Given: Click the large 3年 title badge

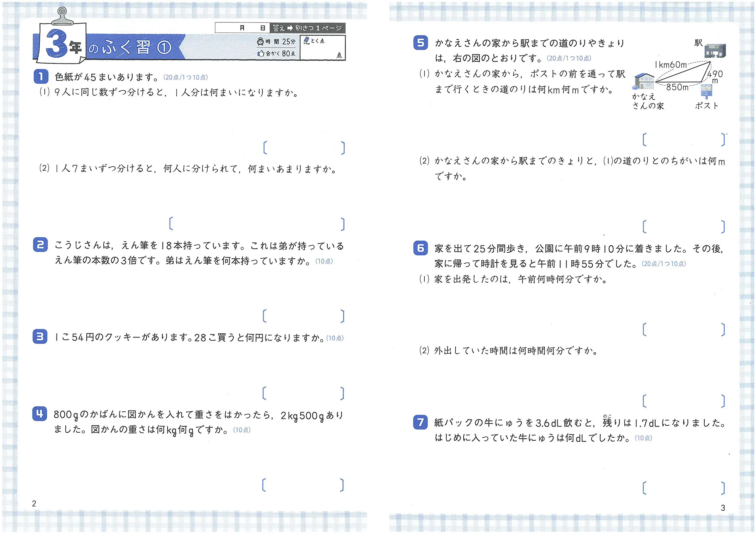Looking at the screenshot, I should coord(62,43).
